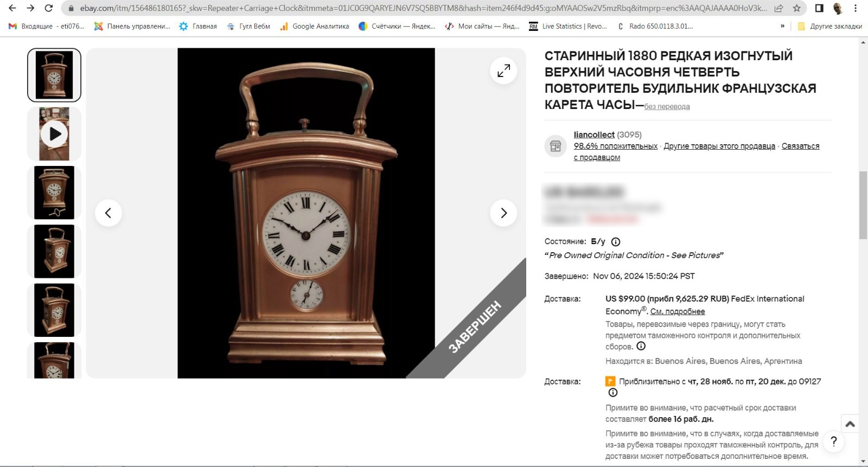Click the См. подробнее shipping link

678,311
